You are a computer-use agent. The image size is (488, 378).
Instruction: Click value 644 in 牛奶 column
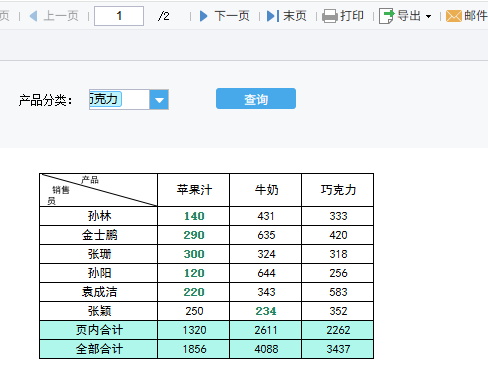(266, 273)
